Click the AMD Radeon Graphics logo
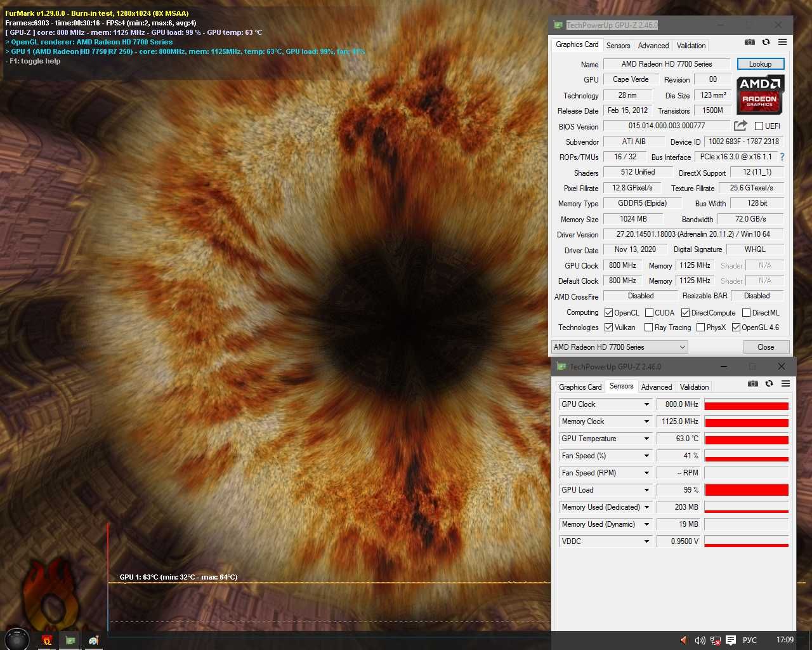The width and height of the screenshot is (812, 650). 760,95
